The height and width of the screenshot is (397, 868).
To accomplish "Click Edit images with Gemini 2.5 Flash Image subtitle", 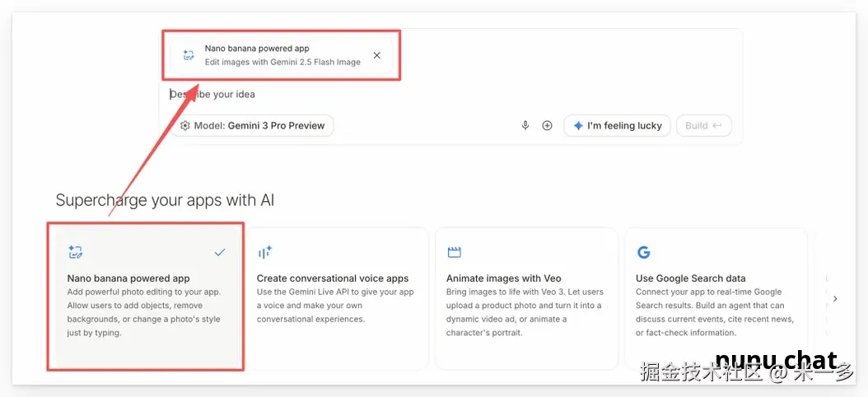I will 282,62.
